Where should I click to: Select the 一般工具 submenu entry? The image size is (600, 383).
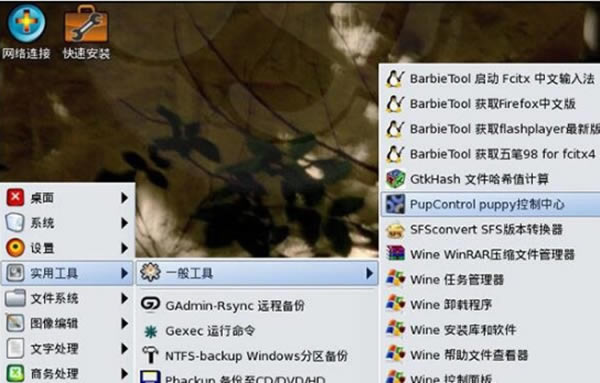tap(257, 273)
